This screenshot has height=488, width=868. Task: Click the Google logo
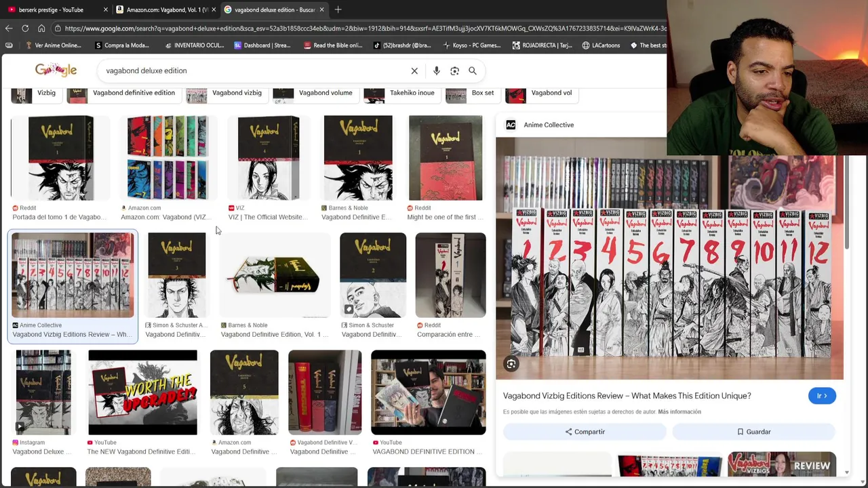pos(56,70)
